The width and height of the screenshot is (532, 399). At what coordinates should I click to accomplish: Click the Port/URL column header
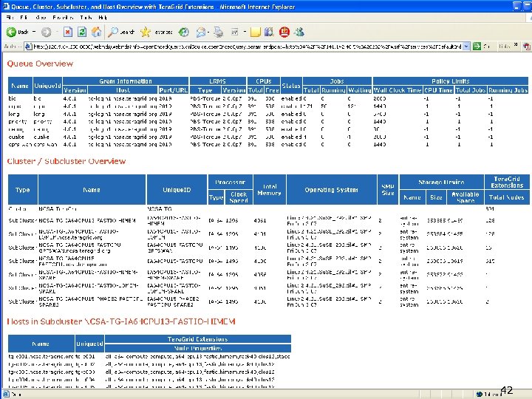[173, 90]
